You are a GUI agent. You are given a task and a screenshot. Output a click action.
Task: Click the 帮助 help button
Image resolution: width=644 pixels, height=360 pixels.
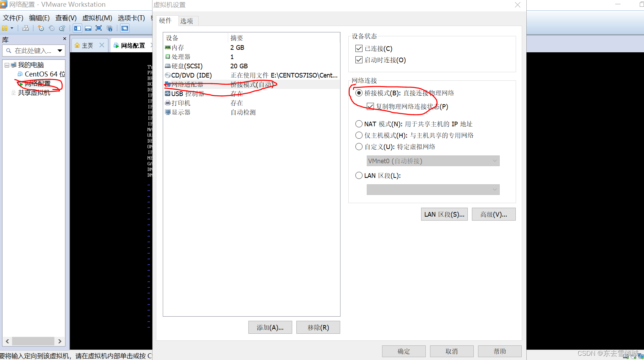500,351
